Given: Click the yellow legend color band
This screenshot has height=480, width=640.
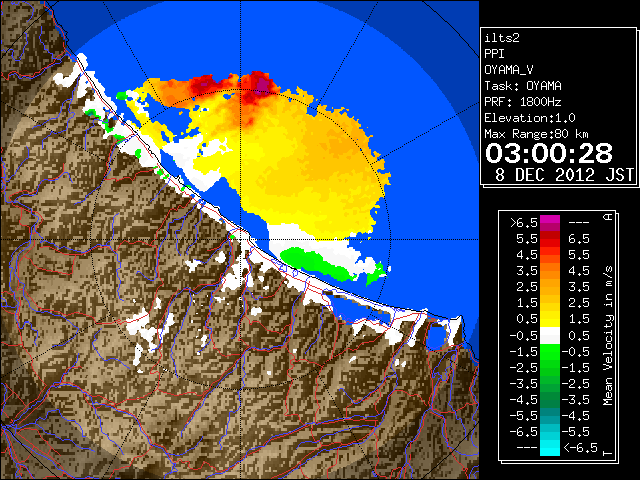Looking at the screenshot, I should 550,319.
